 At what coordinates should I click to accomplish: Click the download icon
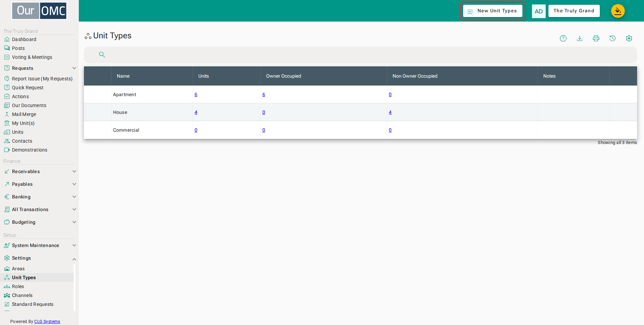coord(580,38)
